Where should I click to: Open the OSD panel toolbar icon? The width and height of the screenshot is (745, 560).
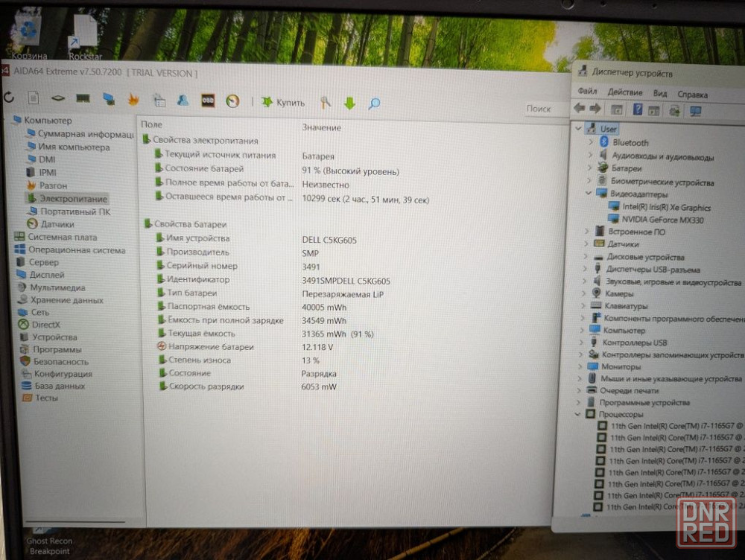click(x=208, y=101)
